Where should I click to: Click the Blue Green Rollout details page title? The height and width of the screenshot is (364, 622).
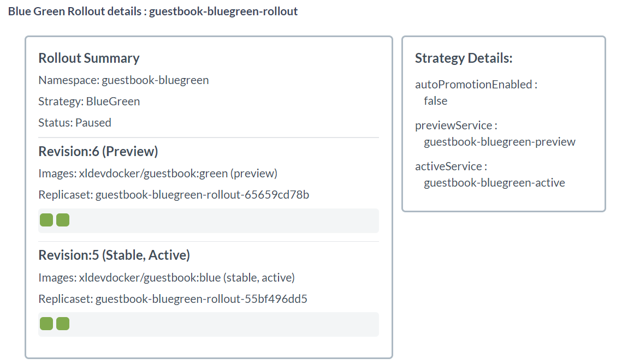point(153,11)
